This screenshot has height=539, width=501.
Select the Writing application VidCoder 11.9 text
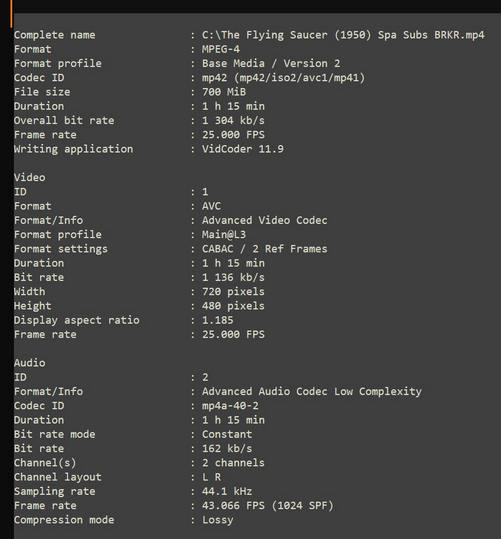click(x=243, y=149)
